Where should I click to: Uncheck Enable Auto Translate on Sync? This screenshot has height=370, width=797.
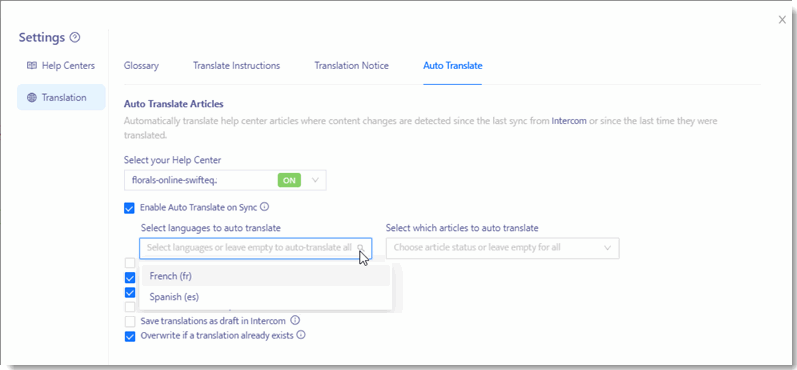(x=130, y=207)
